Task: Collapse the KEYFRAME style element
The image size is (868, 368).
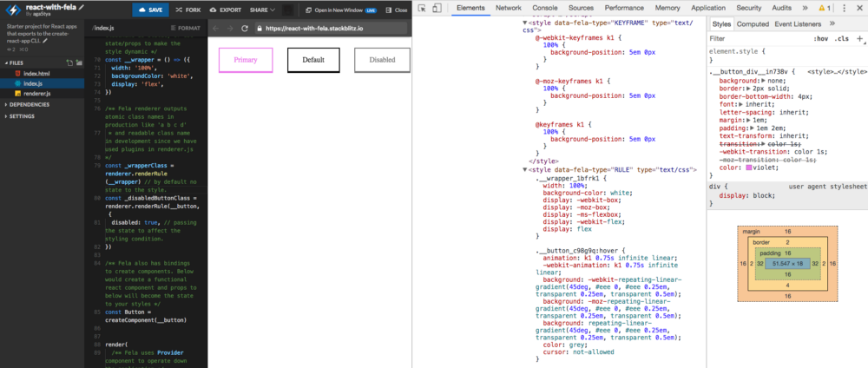Action: (525, 23)
